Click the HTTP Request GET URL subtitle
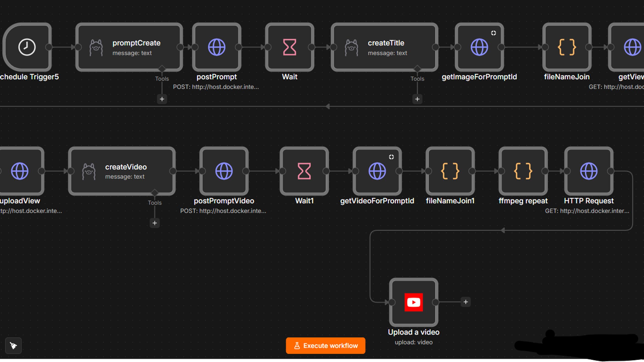This screenshot has width=644, height=362. [587, 211]
